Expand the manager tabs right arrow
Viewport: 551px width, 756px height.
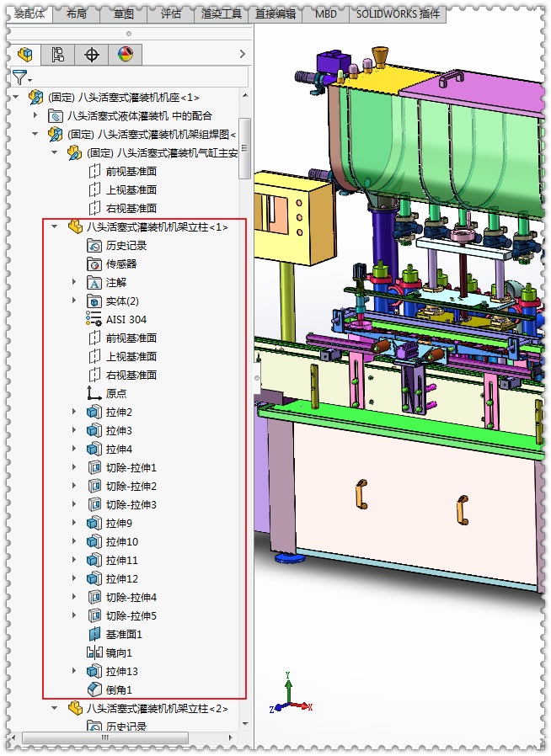[x=243, y=55]
